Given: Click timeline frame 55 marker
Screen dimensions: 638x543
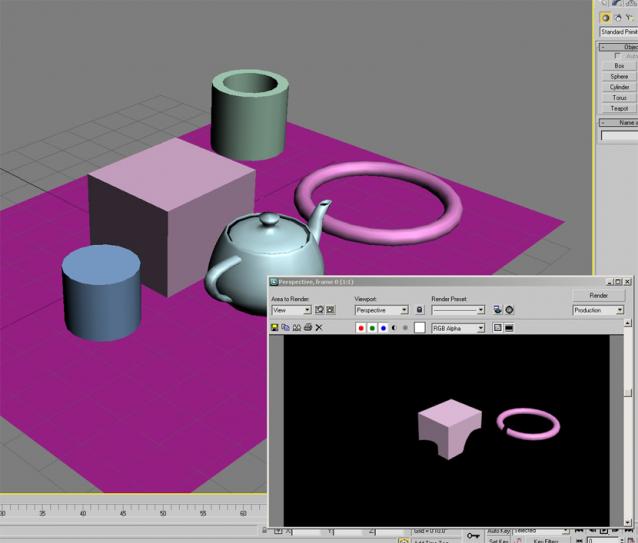Looking at the screenshot, I should pos(203,513).
